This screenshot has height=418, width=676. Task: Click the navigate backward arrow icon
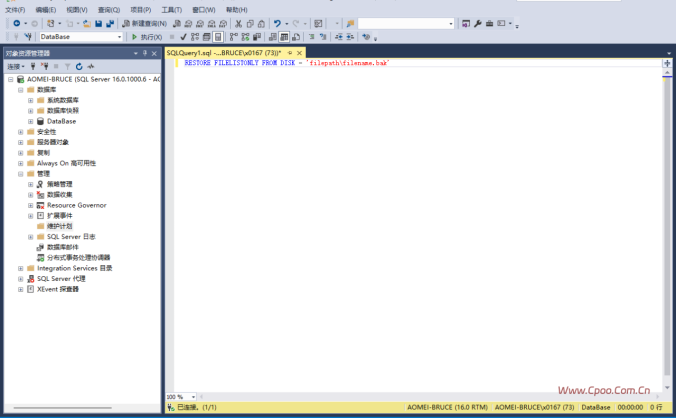point(16,23)
